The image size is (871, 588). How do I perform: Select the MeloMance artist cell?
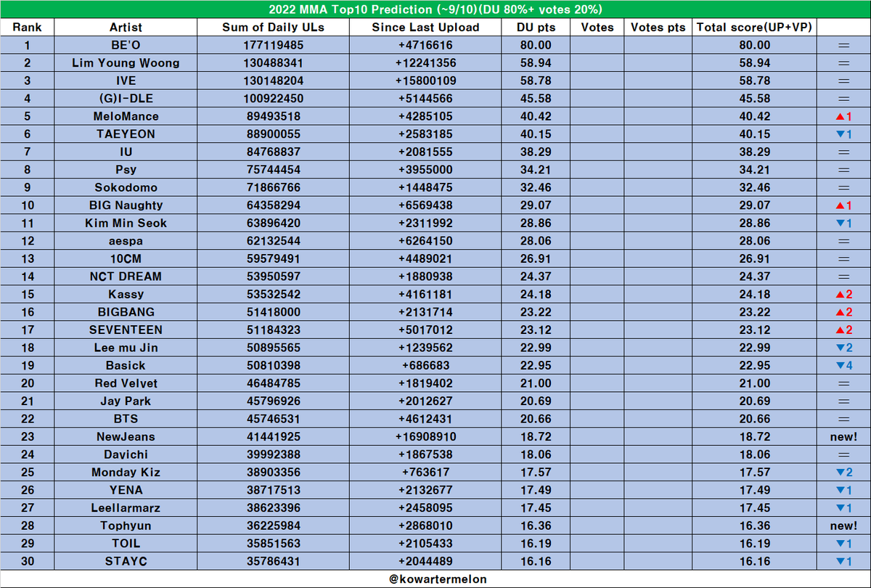coord(126,116)
